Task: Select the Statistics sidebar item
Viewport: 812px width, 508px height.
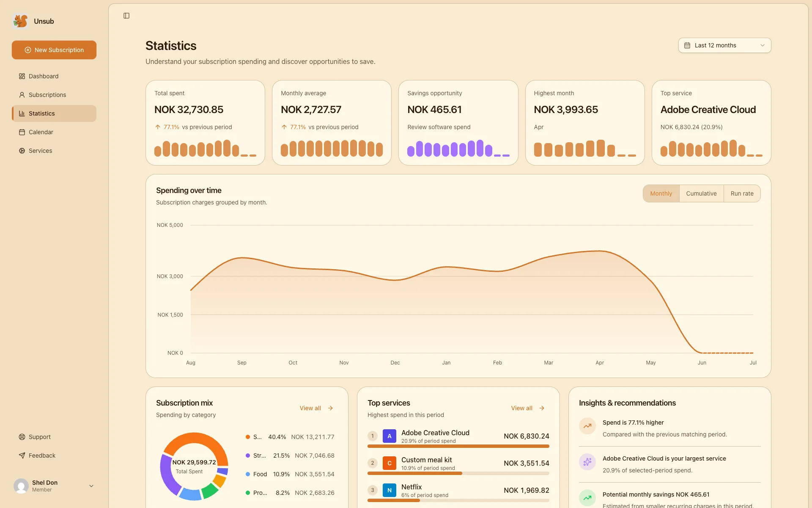Action: pyautogui.click(x=54, y=113)
